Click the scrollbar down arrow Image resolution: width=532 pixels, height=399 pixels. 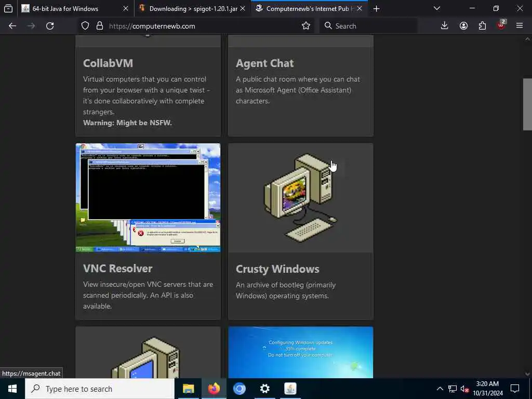coord(527,374)
